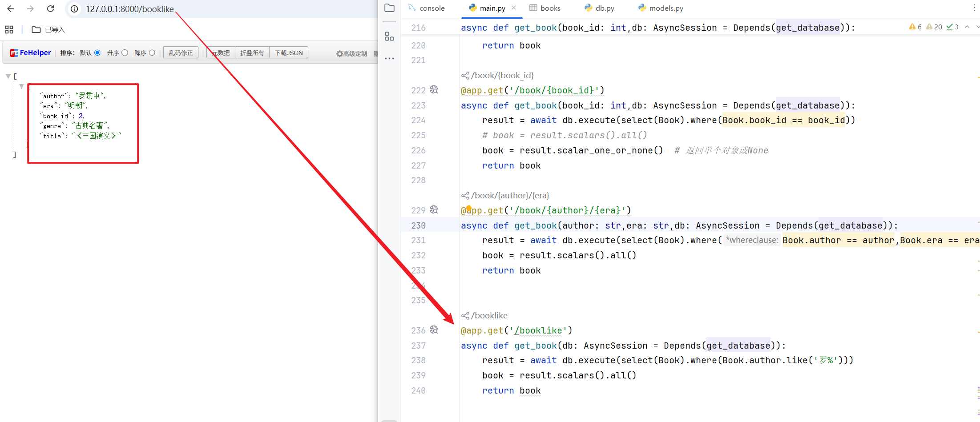980x422 pixels.
Task: Select the 升序 sort radio button
Action: click(125, 53)
